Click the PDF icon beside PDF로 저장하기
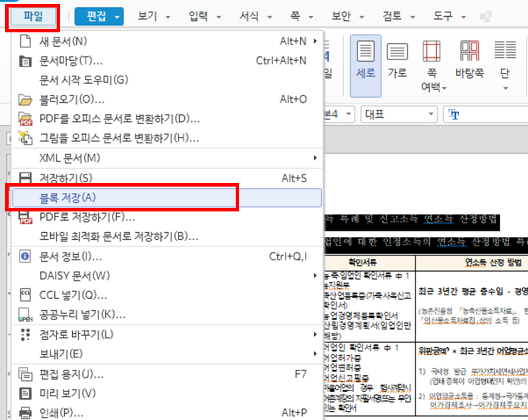This screenshot has width=528, height=420. click(x=25, y=219)
